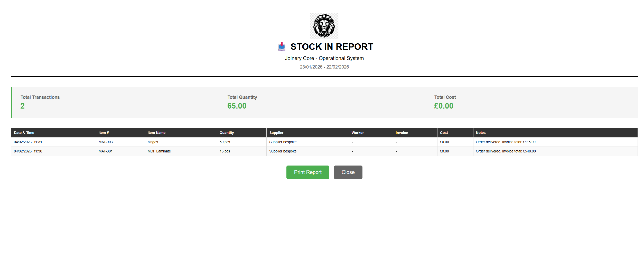644x261 pixels.
Task: Click the Date & Time column header
Action: point(24,133)
